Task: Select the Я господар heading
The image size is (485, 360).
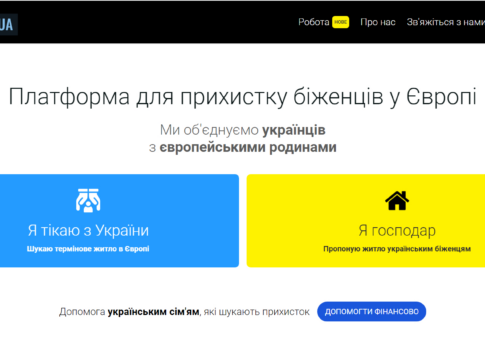Action: pos(397,231)
